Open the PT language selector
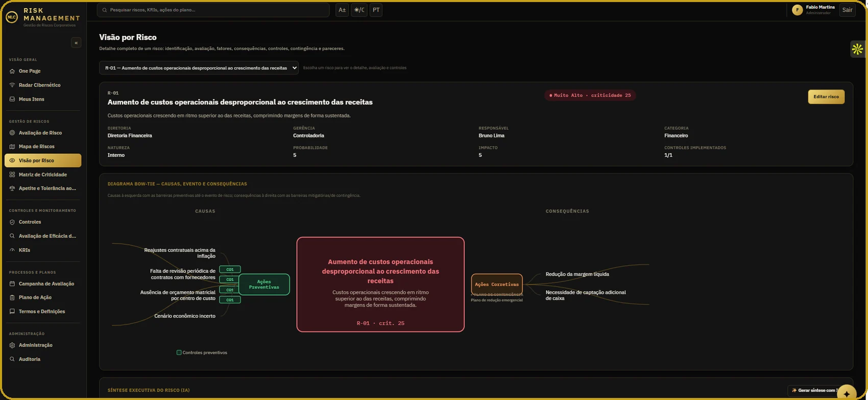This screenshot has width=868, height=400. pyautogui.click(x=376, y=10)
